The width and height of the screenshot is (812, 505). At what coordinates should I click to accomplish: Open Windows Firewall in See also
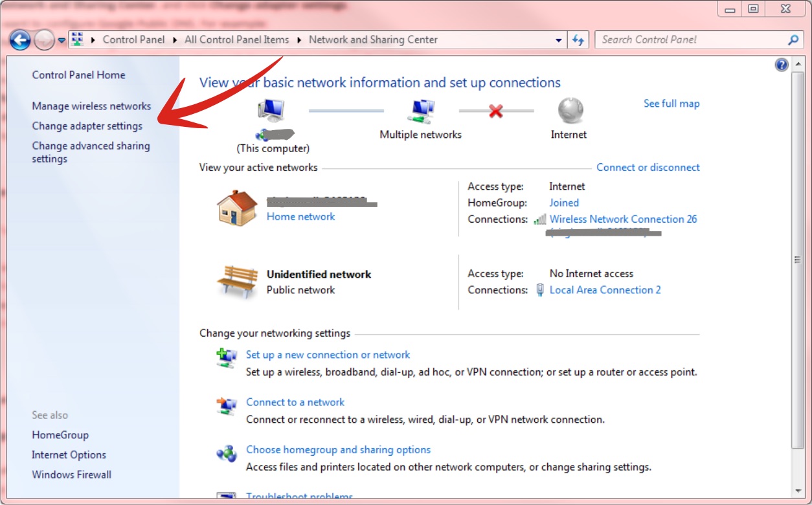coord(71,474)
